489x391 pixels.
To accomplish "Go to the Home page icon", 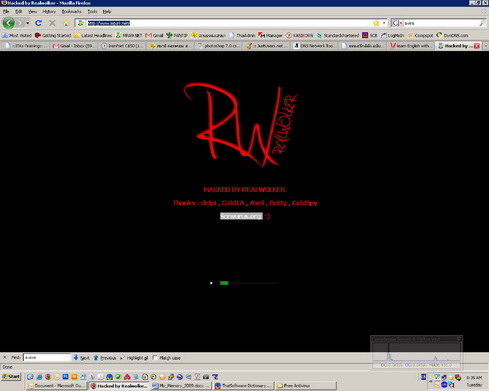I will [x=66, y=23].
